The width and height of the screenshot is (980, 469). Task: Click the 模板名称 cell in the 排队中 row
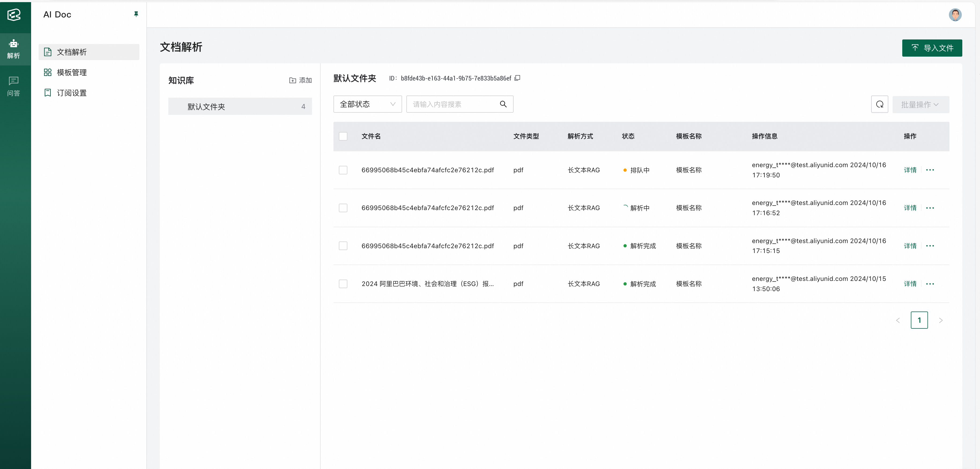click(689, 170)
